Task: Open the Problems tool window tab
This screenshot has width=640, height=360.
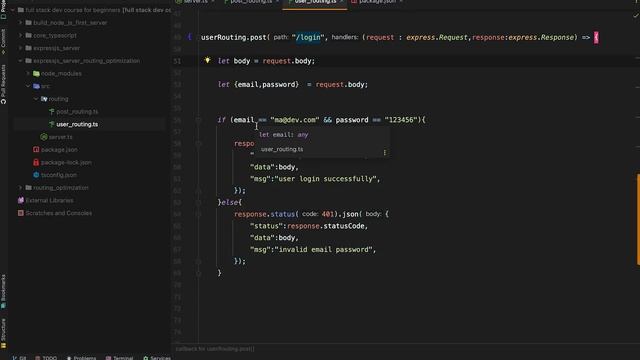Action: tap(81, 358)
